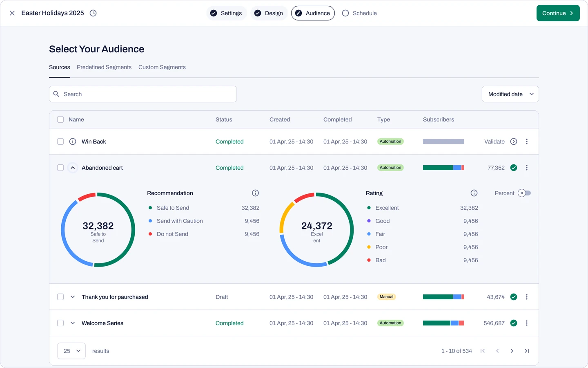Open the Rating info icon
588x368 pixels.
click(x=474, y=193)
